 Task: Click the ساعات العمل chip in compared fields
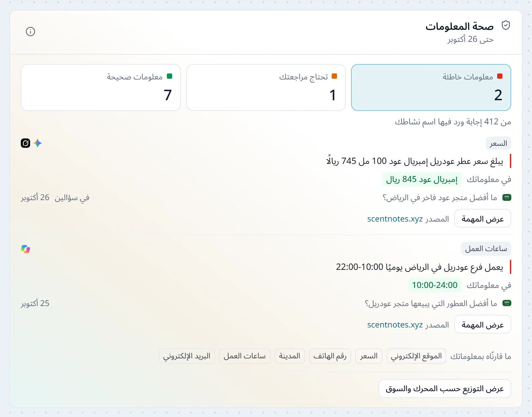[x=245, y=356]
